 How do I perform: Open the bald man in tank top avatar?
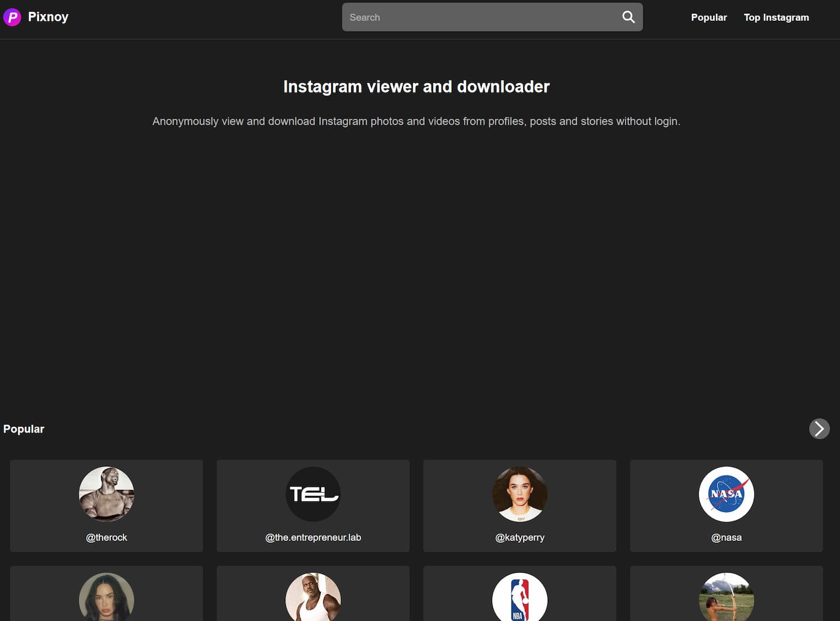tap(313, 597)
